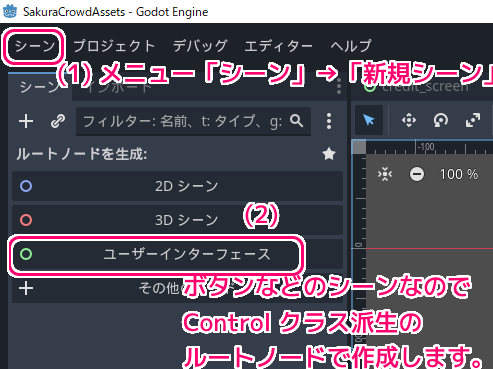Click the Godot logo in title bar
The width and height of the screenshot is (493, 369).
(x=10, y=12)
